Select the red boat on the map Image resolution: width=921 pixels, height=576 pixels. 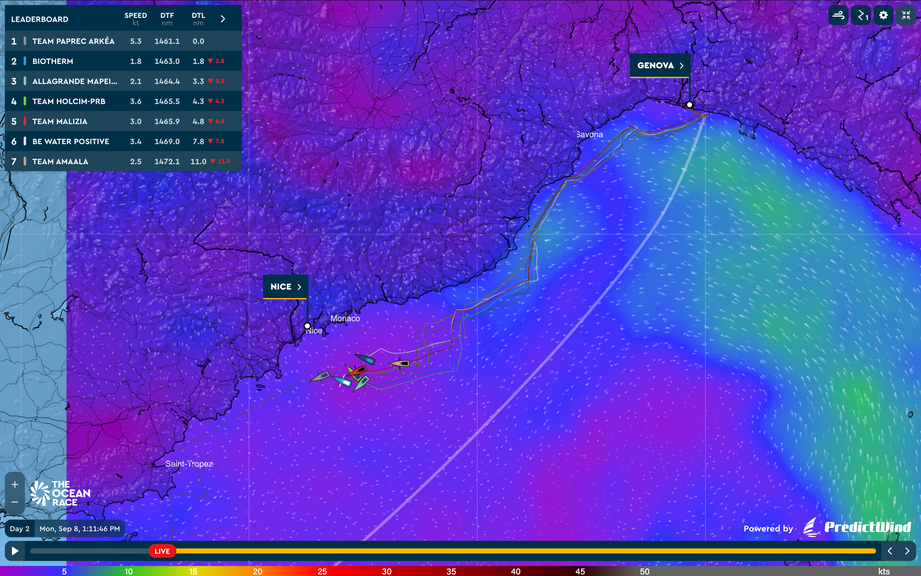pyautogui.click(x=358, y=370)
